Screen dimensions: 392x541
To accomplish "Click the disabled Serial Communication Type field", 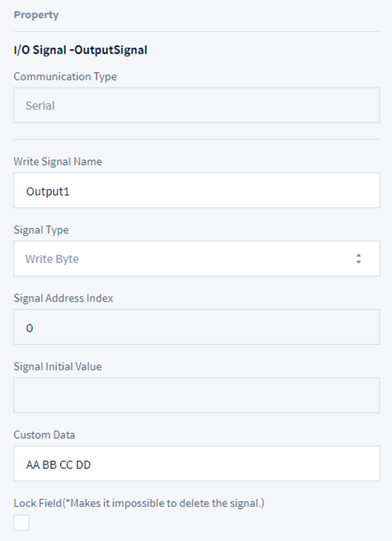I will pyautogui.click(x=196, y=105).
